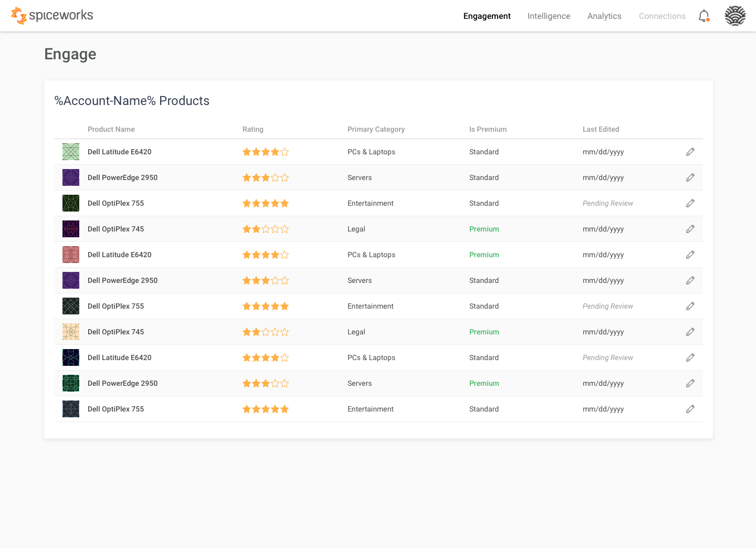The height and width of the screenshot is (548, 756).
Task: Edit the Premium PowerEdge 2950 row
Action: click(690, 383)
